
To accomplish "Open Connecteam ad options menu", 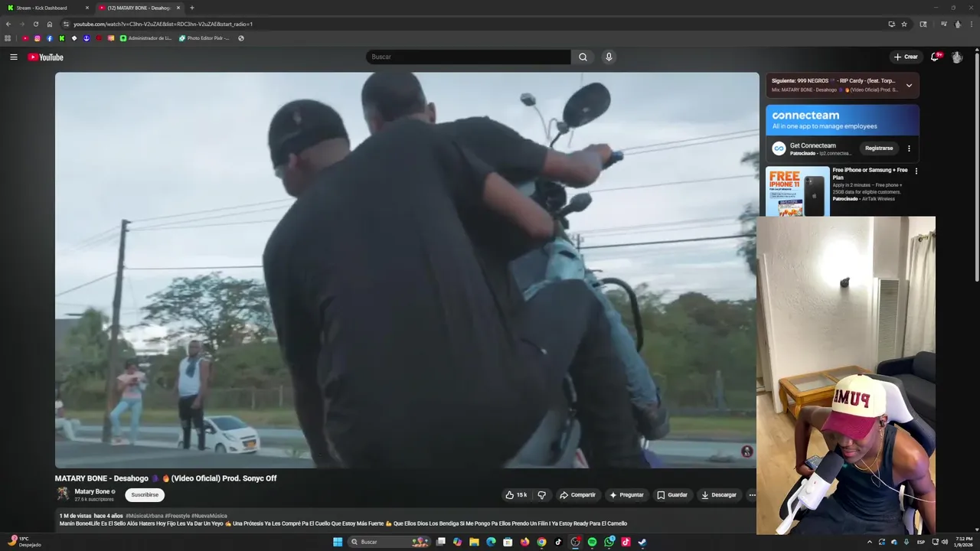I will click(909, 148).
